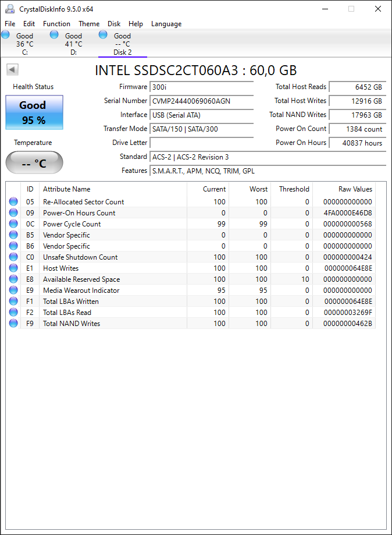Click status orb for Total LBAs Written

pyautogui.click(x=13, y=302)
